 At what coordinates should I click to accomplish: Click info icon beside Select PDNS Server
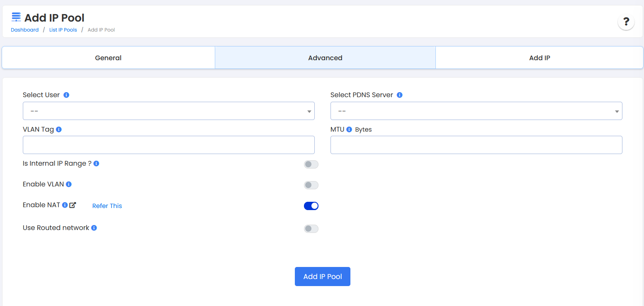399,95
